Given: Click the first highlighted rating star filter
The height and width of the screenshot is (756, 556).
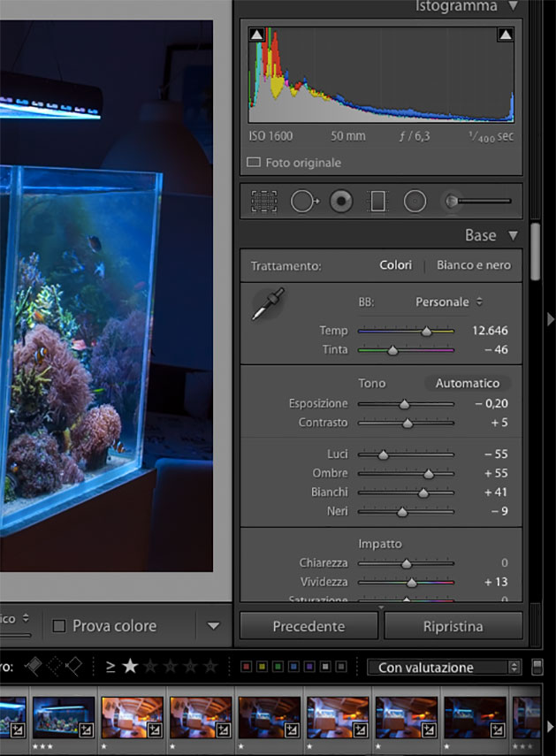Looking at the screenshot, I should 130,667.
